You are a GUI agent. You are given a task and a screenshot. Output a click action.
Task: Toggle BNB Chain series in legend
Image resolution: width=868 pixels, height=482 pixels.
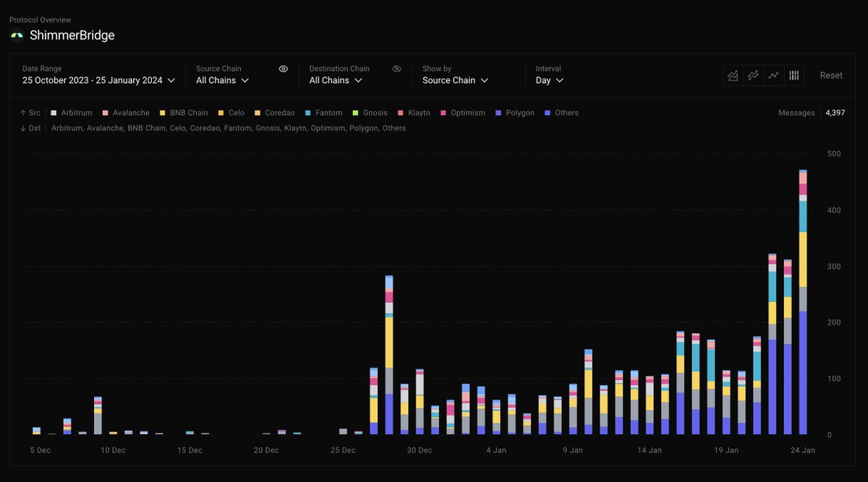[184, 113]
